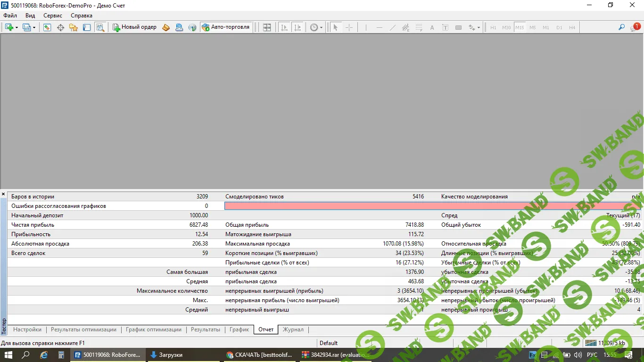Open the Data Window crosshair icon
This screenshot has height=362, width=644.
60,27
